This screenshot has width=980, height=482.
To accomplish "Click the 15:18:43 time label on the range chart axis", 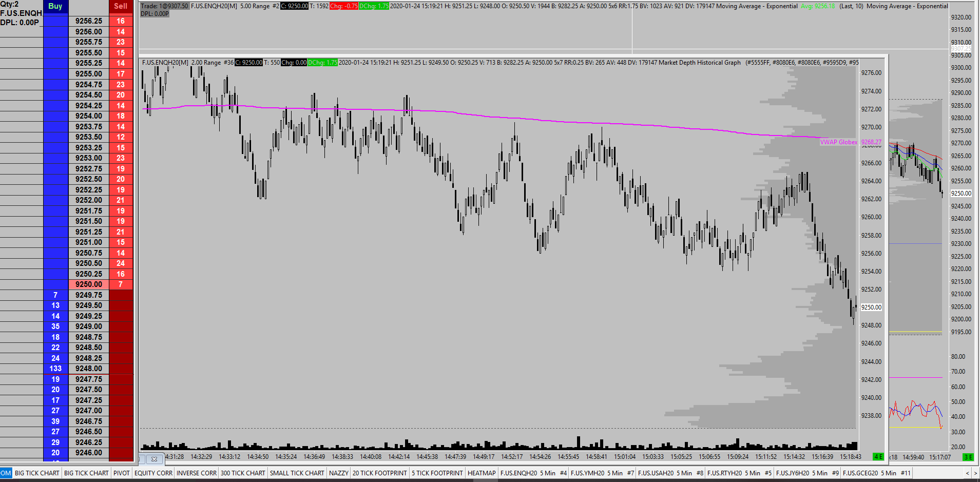I will click(851, 457).
